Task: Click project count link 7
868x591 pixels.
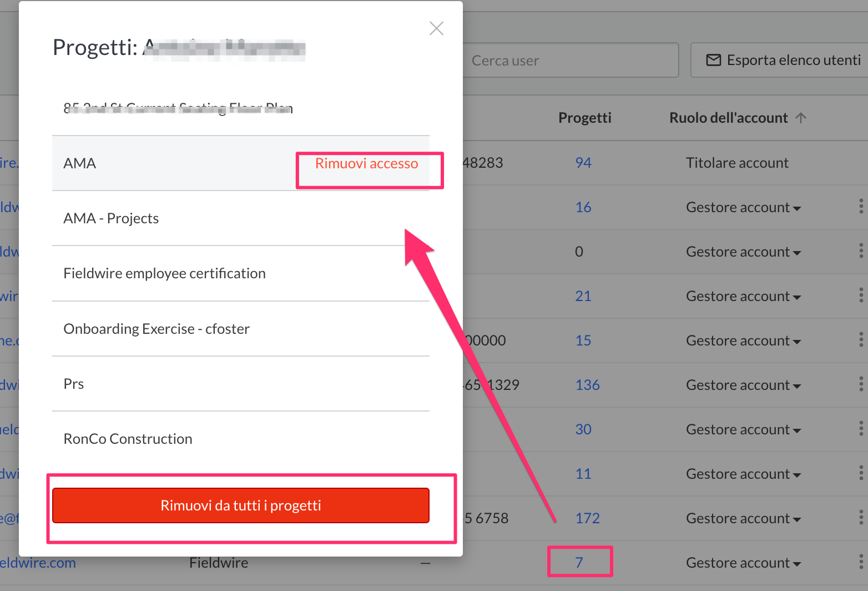Action: tap(579, 563)
